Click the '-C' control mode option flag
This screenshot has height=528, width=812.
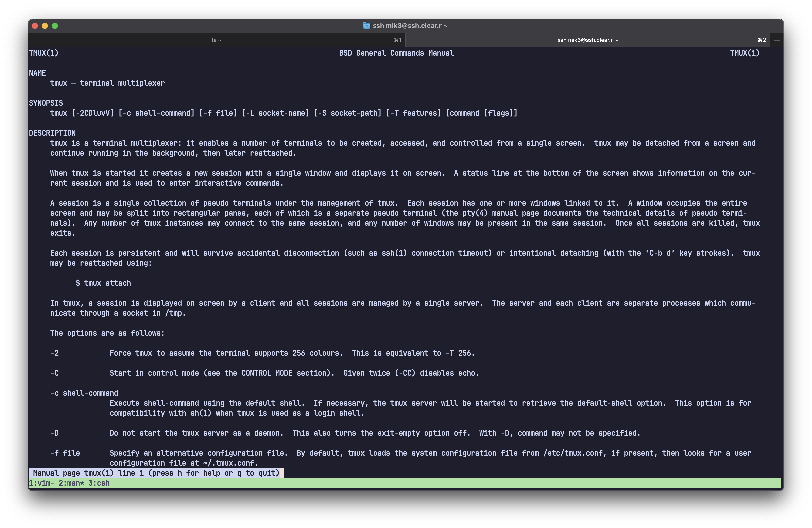(x=54, y=373)
